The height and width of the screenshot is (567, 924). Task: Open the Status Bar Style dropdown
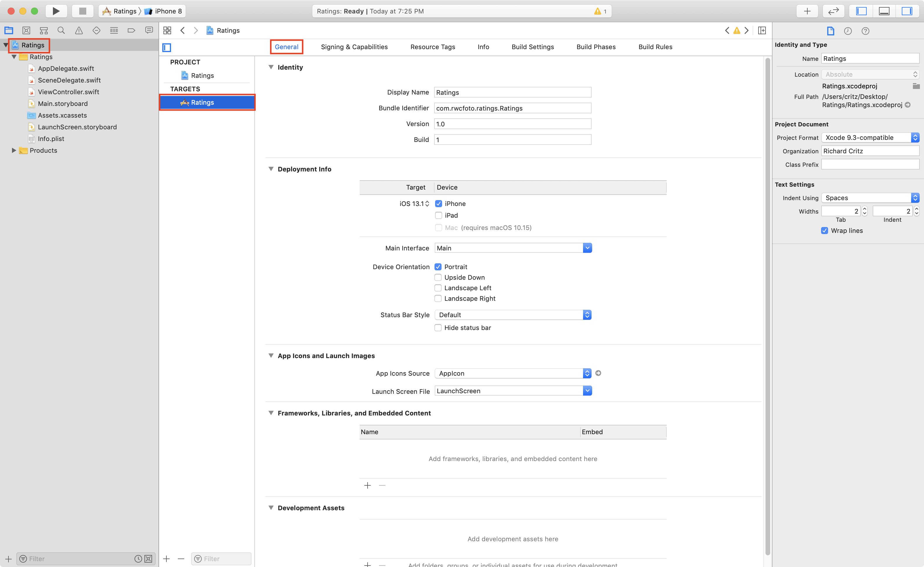point(513,315)
